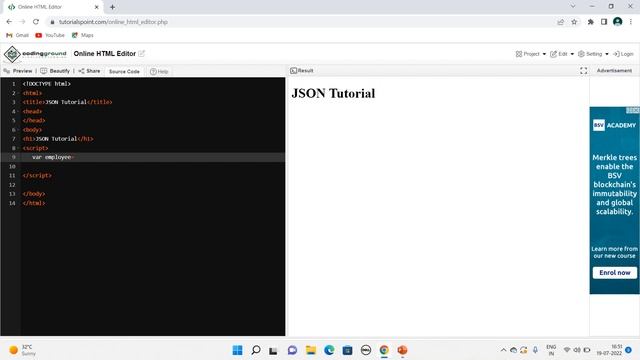Screen dimensions: 640x360
Task: Click the Preview button
Action: (x=18, y=71)
